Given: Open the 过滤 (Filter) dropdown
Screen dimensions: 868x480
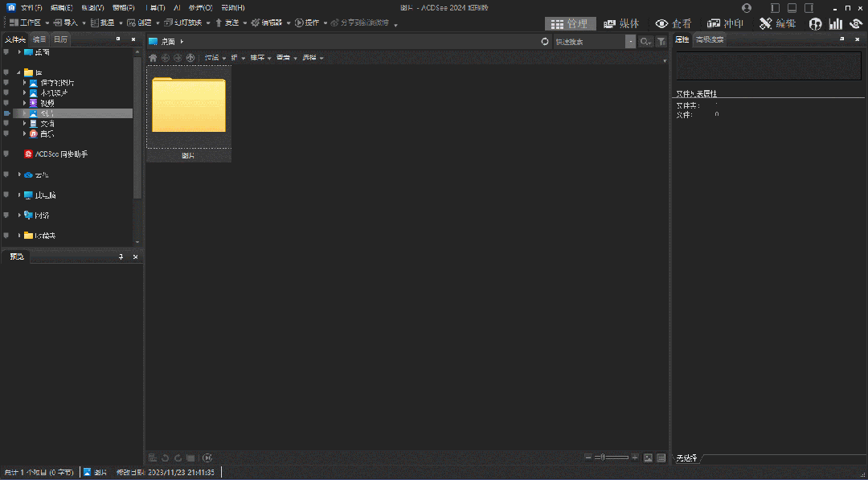Looking at the screenshot, I should tap(215, 58).
